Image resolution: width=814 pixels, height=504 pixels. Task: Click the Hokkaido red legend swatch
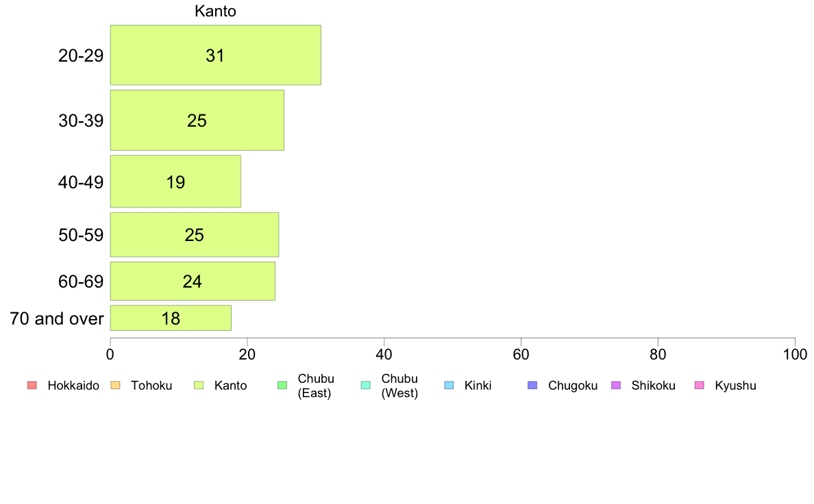coord(32,385)
